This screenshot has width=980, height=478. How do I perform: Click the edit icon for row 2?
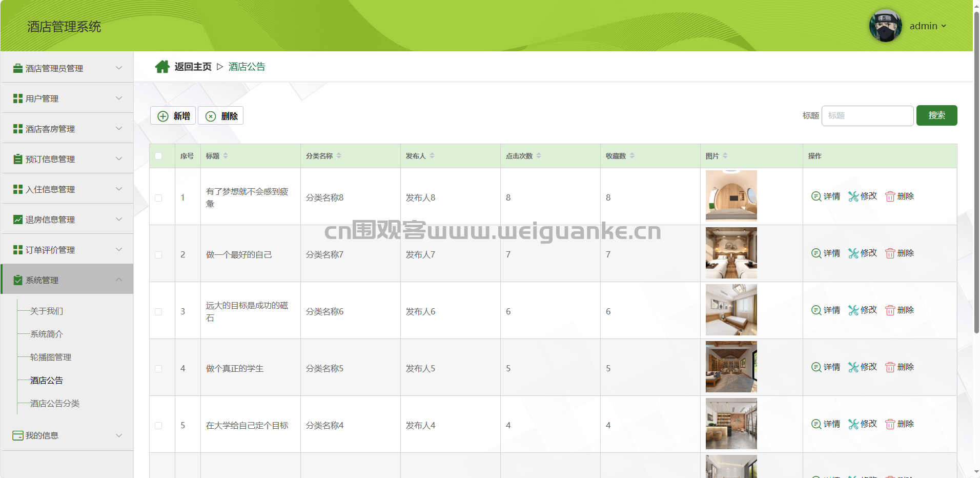(x=853, y=253)
